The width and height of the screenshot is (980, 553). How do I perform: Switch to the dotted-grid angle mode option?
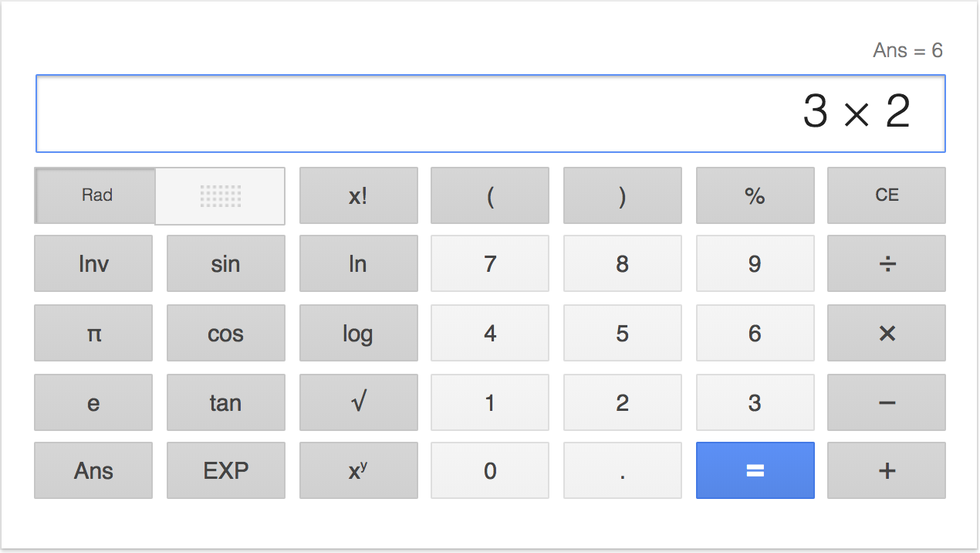(x=221, y=196)
